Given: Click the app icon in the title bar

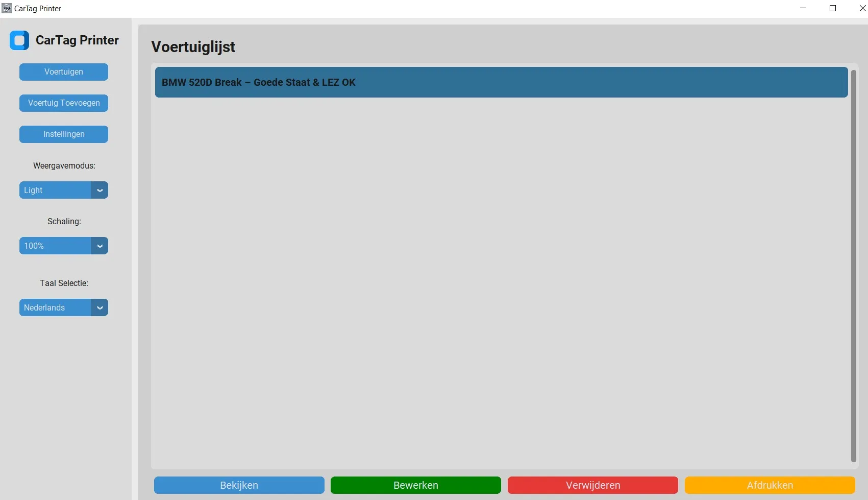Looking at the screenshot, I should pos(7,8).
